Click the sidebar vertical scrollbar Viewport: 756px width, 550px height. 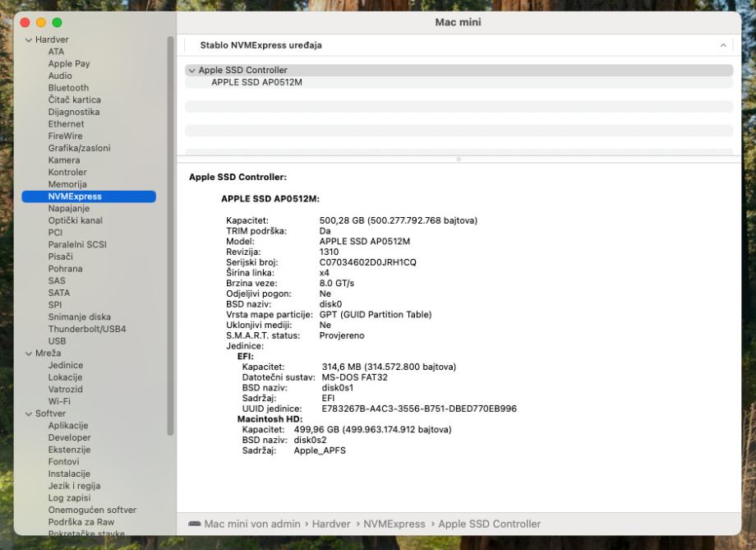(170, 236)
